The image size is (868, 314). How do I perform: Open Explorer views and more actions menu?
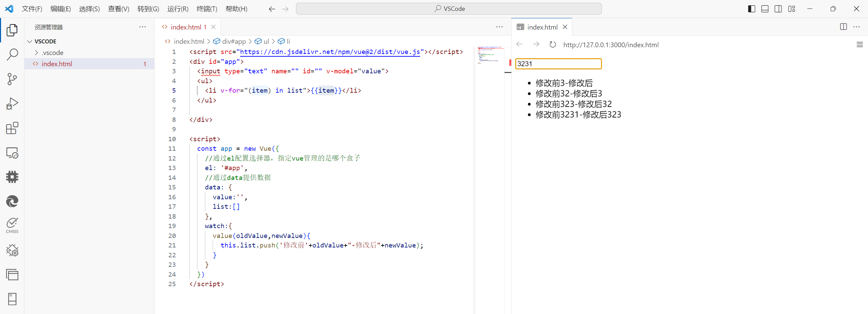click(x=143, y=27)
